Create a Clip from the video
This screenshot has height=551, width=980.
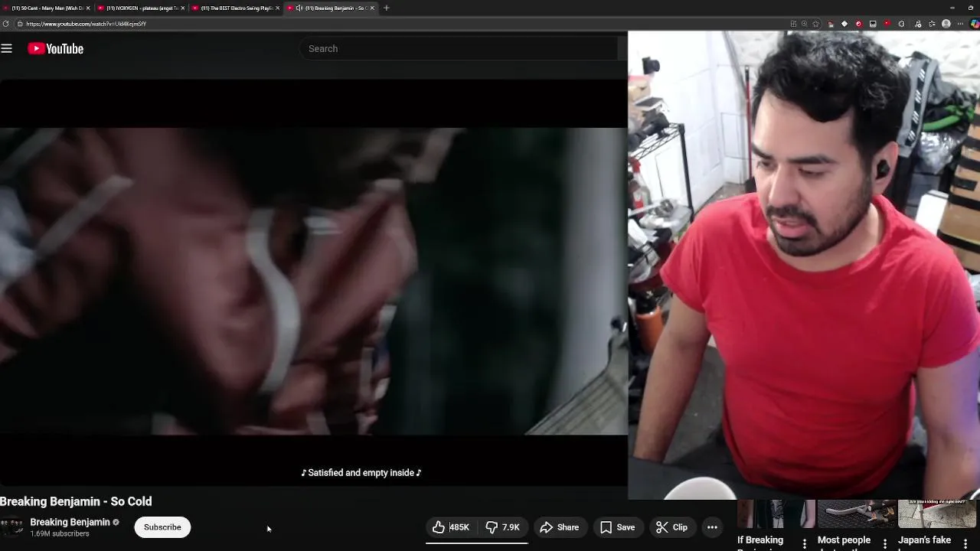point(672,527)
